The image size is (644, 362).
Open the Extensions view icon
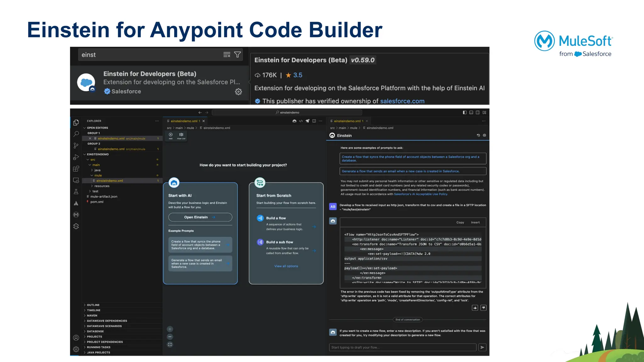click(76, 169)
